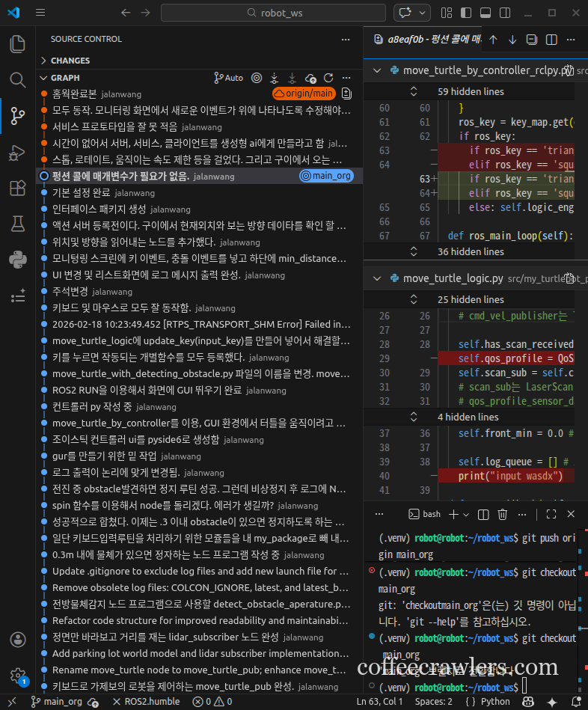588x710 pixels.
Task: Open the Extensions view
Action: click(x=17, y=188)
